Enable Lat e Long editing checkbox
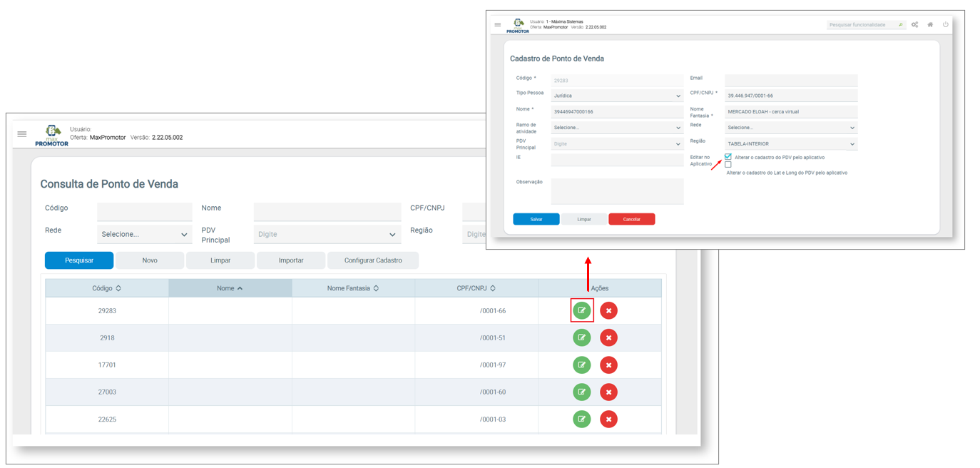 [728, 165]
